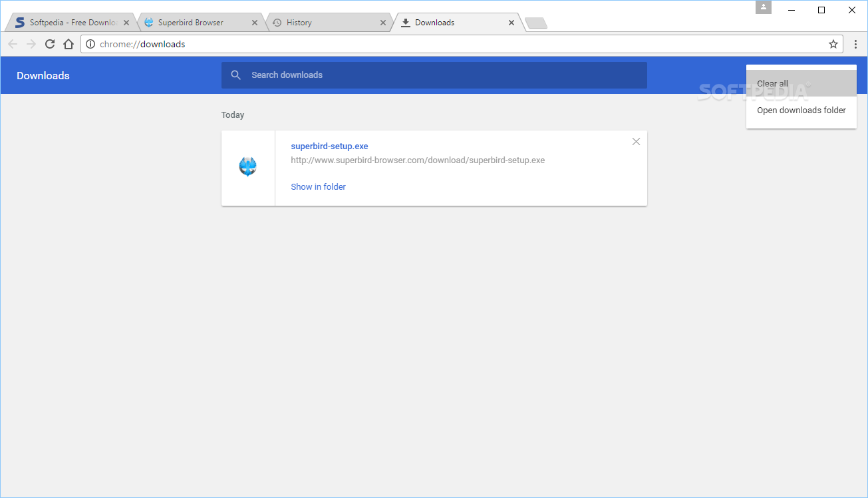
Task: Close the Superbird Browser tab
Action: (254, 23)
